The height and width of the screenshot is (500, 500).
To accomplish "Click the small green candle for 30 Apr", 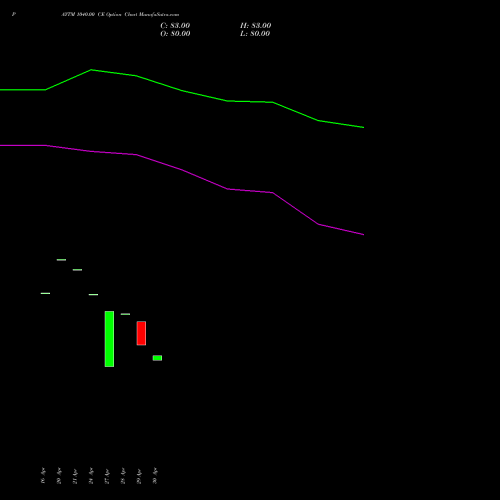I will [x=157, y=358].
